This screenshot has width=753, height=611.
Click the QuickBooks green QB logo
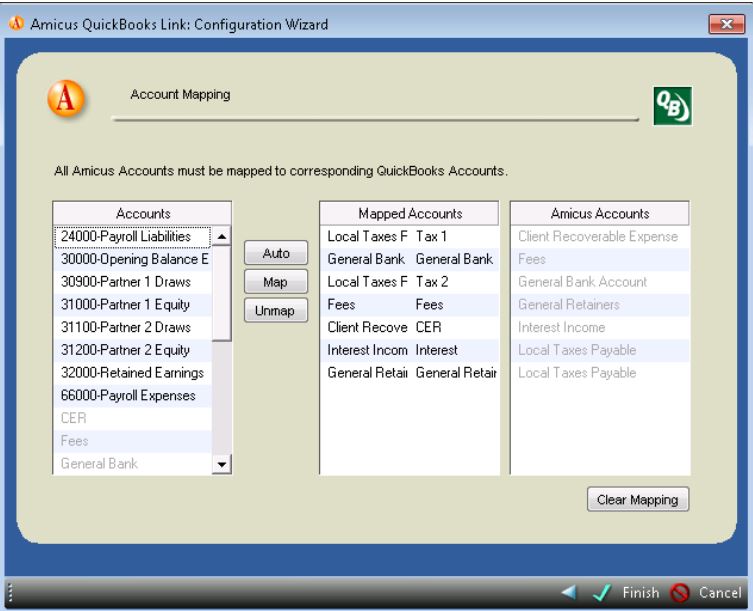click(672, 106)
